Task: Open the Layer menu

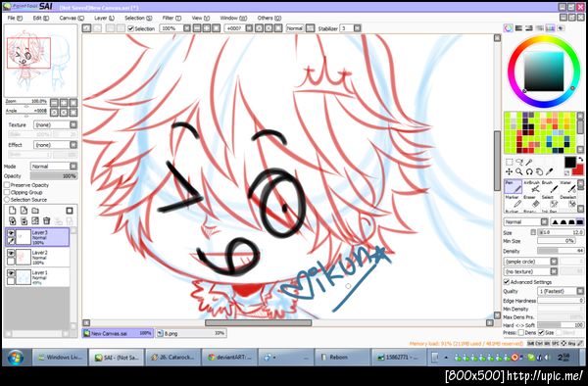Action: click(104, 18)
